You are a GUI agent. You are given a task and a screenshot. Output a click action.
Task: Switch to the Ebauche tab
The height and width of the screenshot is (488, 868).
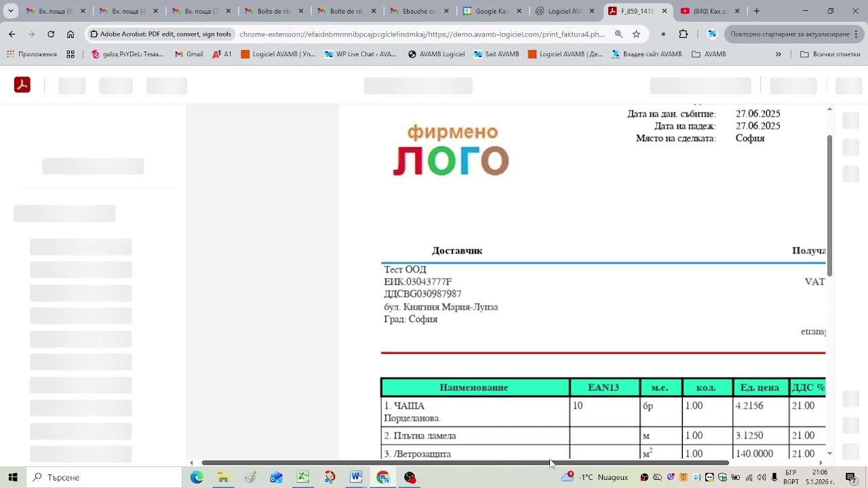[x=420, y=11]
